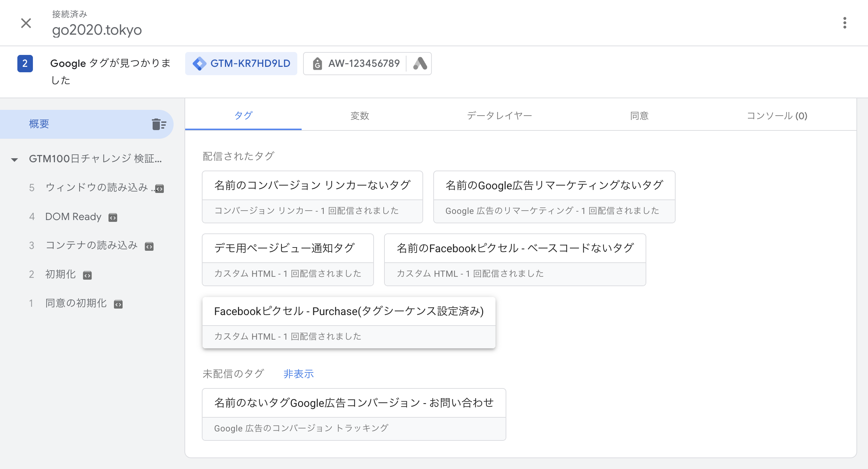
Task: Select the 概要 summary item
Action: pos(87,124)
